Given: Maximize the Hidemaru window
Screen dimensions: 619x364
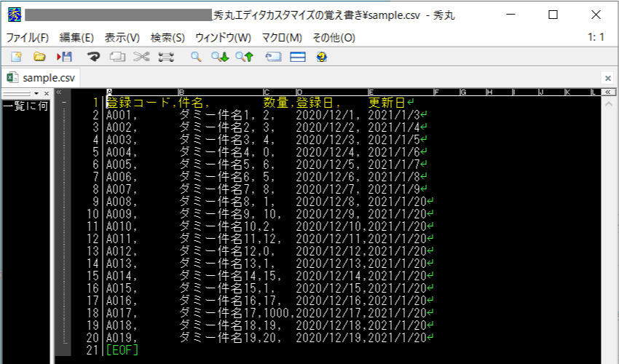Looking at the screenshot, I should [553, 15].
